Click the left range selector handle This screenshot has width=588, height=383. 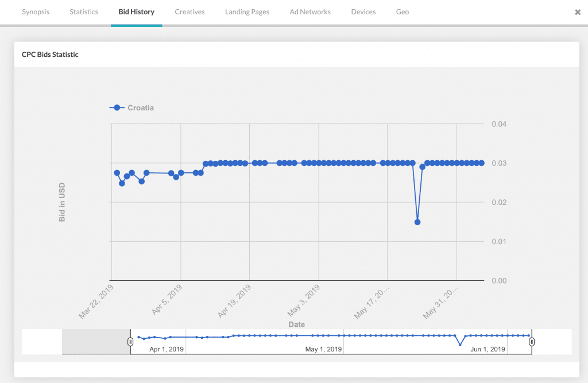point(130,342)
